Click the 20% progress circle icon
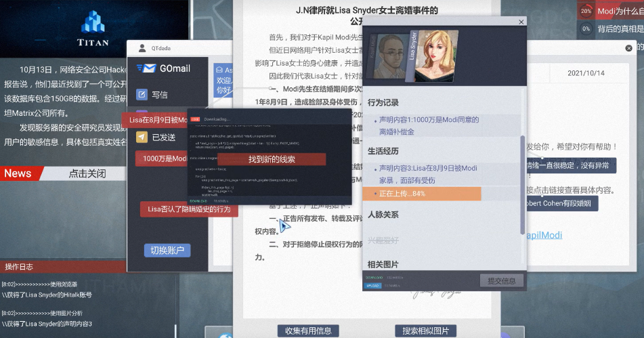The width and height of the screenshot is (644, 338). [586, 12]
